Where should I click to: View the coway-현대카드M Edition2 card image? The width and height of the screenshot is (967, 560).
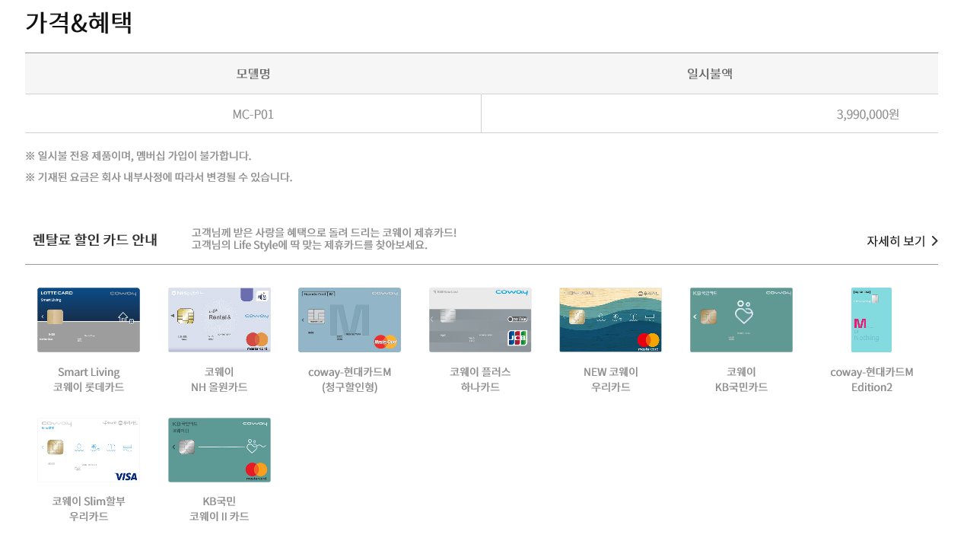tap(871, 320)
